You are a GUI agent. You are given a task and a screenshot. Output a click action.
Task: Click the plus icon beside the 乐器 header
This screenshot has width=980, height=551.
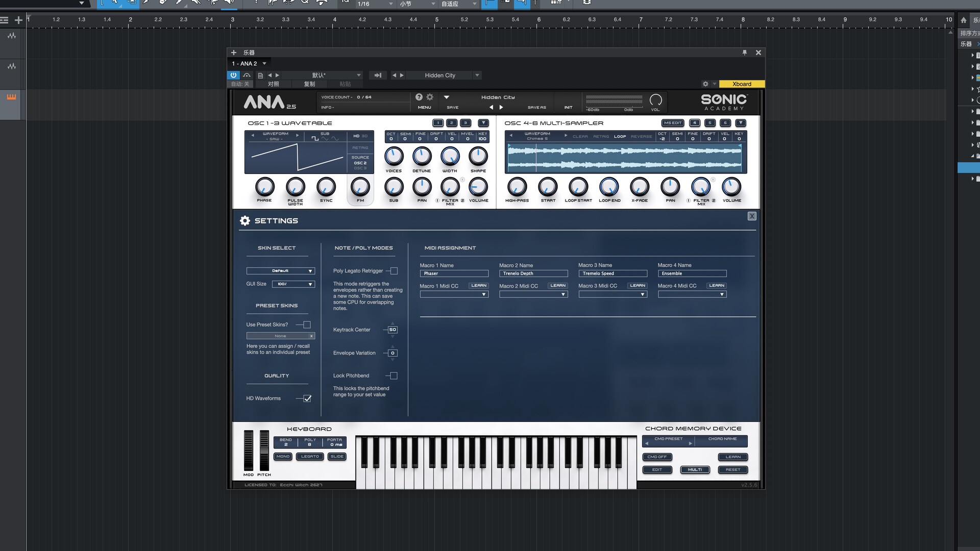point(234,53)
